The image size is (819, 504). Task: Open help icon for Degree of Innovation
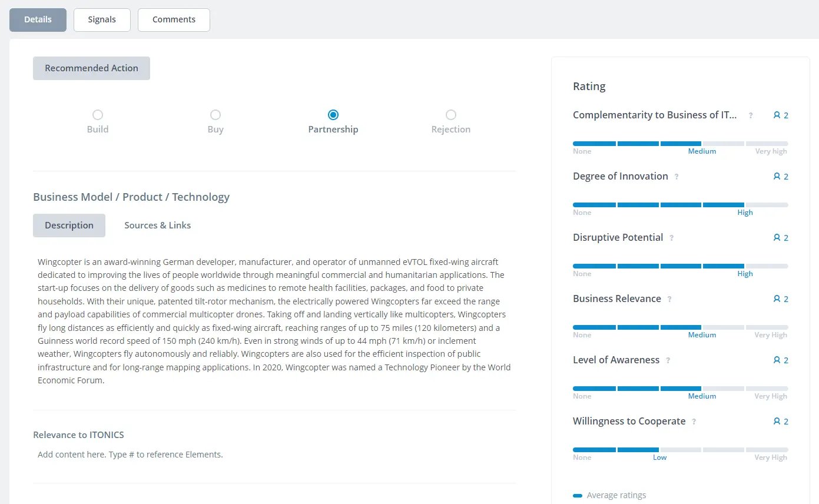tap(677, 177)
